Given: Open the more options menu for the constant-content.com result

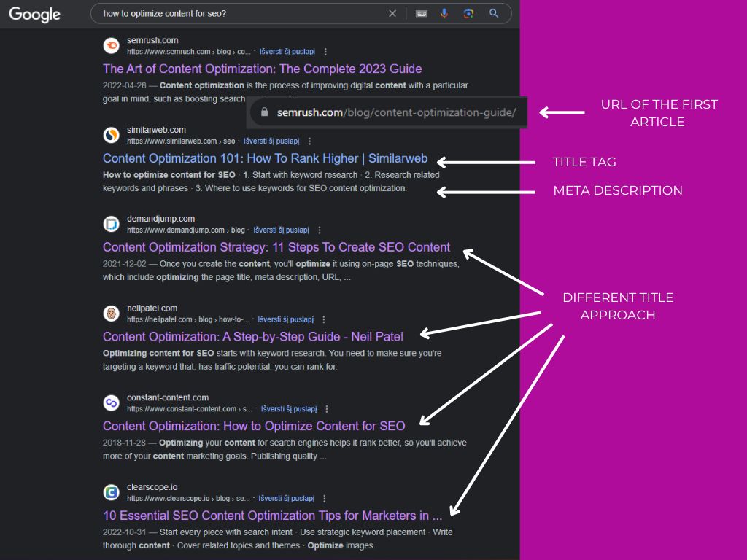Looking at the screenshot, I should [x=327, y=409].
